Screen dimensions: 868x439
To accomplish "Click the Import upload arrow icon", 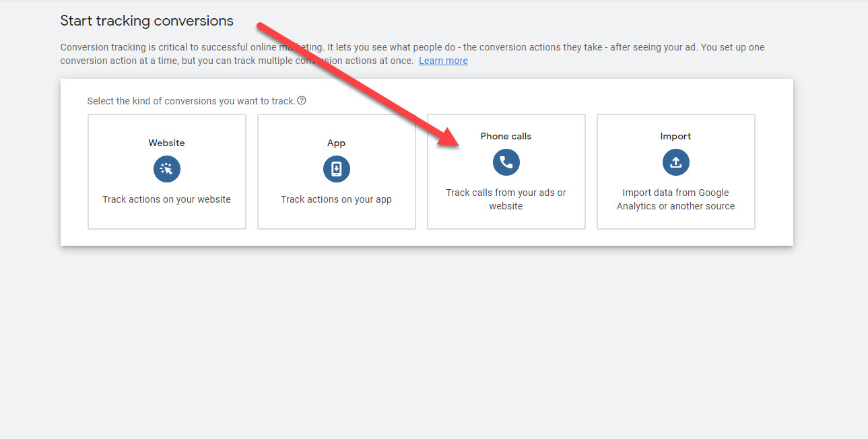I will click(x=675, y=162).
